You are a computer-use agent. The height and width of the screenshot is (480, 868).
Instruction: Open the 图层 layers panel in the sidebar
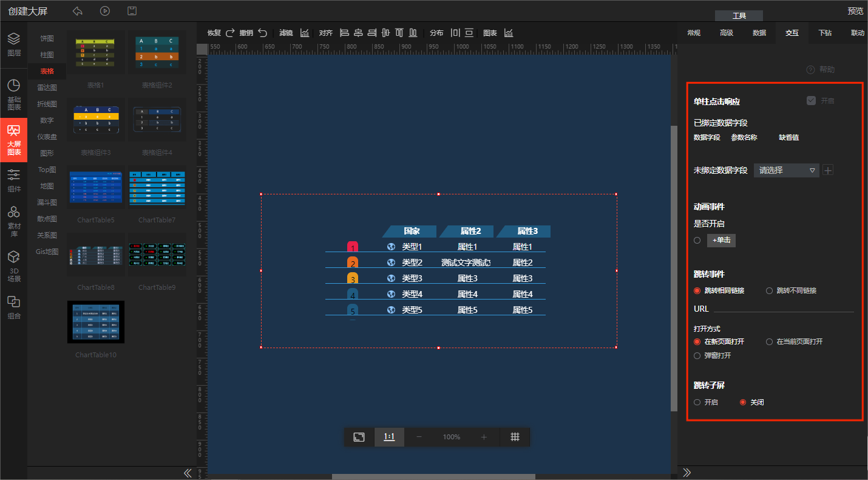tap(13, 44)
